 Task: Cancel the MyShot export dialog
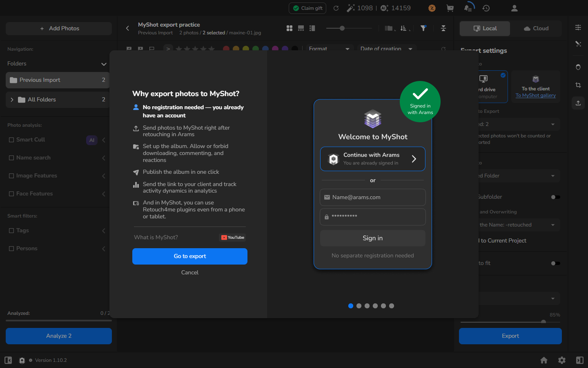pos(190,272)
